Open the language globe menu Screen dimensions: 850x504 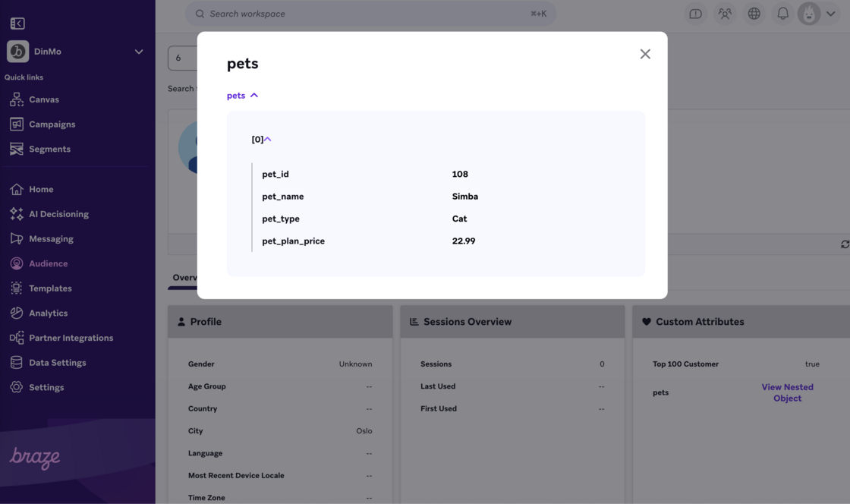point(754,14)
